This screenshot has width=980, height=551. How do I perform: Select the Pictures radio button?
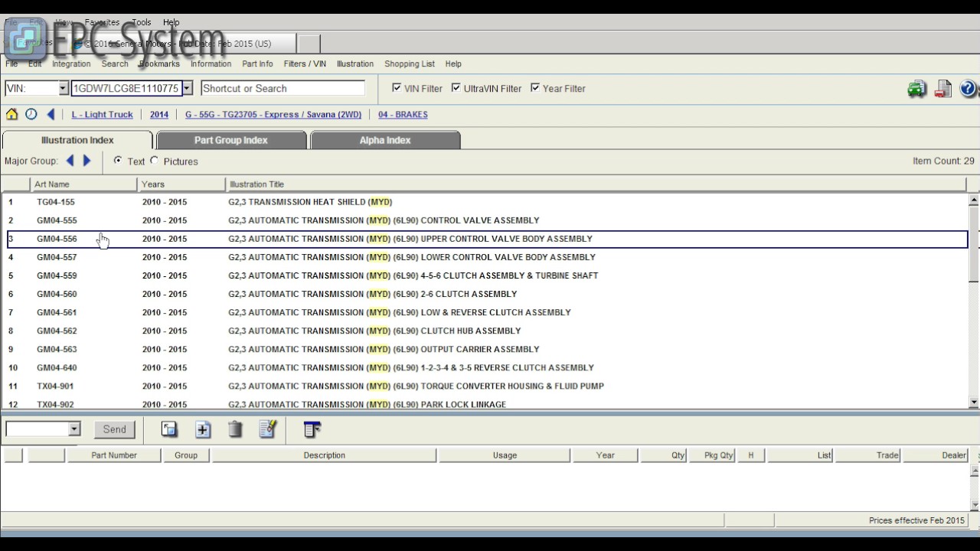tap(155, 161)
